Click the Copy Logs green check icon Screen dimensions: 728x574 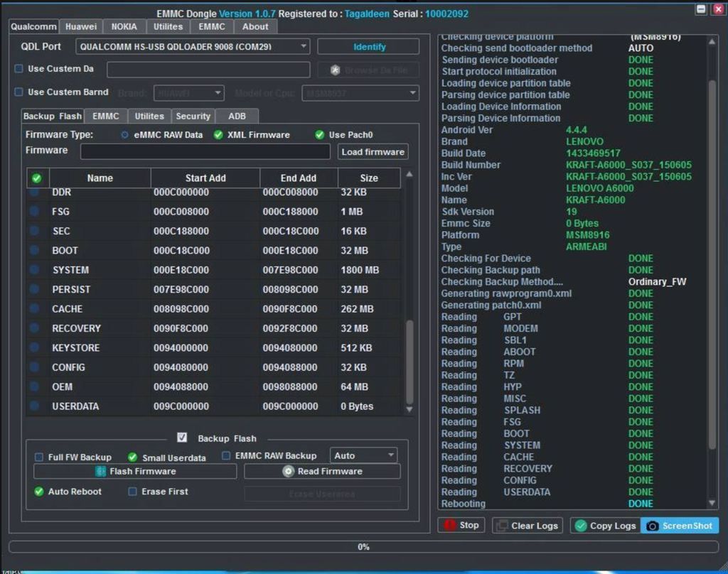coord(580,526)
